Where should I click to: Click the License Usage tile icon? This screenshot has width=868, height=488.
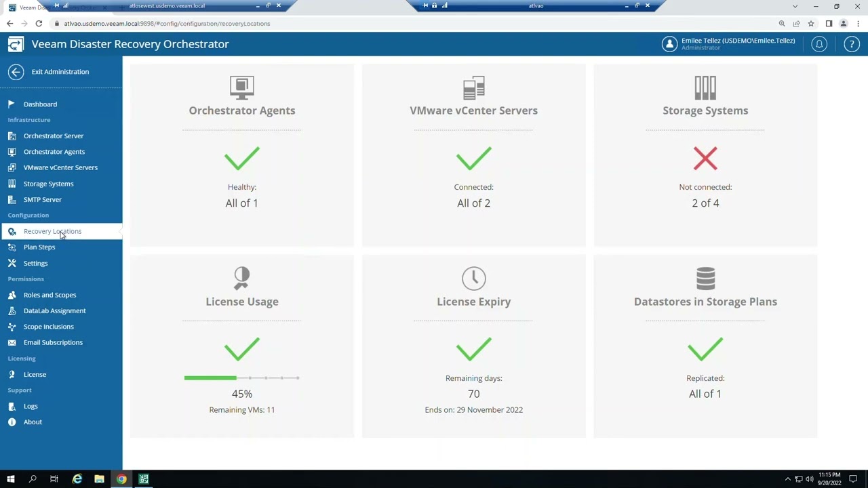[242, 278]
